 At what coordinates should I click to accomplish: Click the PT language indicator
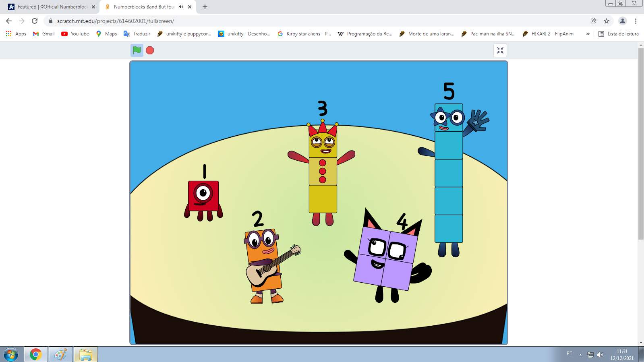pyautogui.click(x=569, y=354)
